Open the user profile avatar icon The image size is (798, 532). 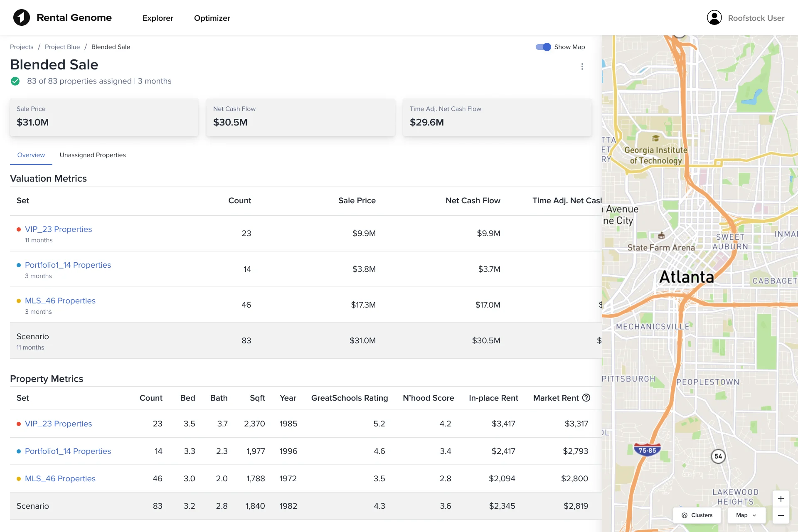(x=714, y=17)
